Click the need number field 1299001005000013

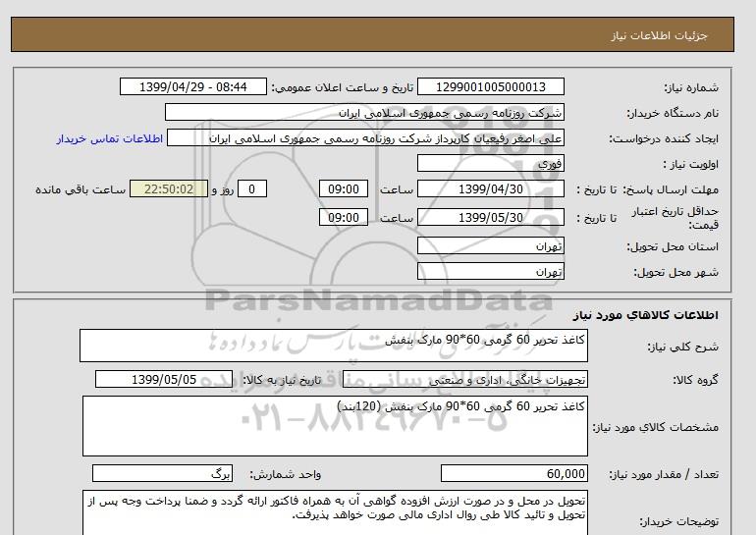[x=490, y=86]
